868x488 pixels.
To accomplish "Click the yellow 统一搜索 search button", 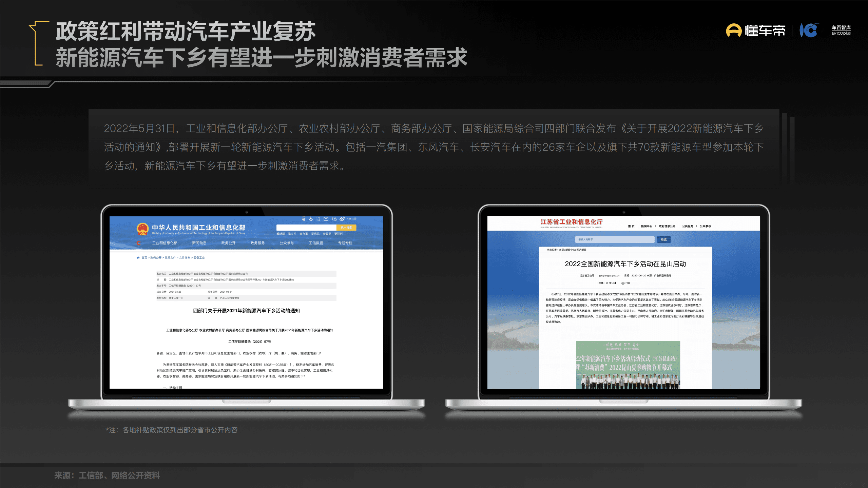I will click(x=346, y=228).
